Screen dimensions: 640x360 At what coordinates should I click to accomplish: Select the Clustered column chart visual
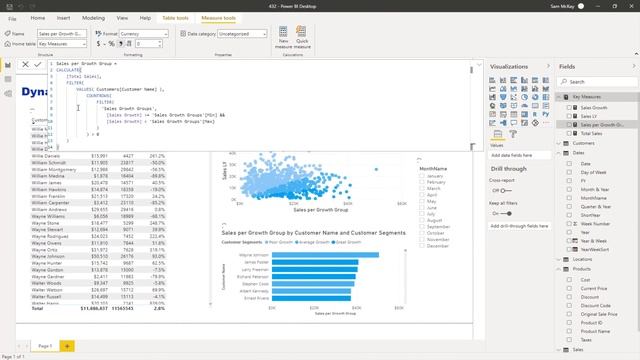[x=524, y=80]
